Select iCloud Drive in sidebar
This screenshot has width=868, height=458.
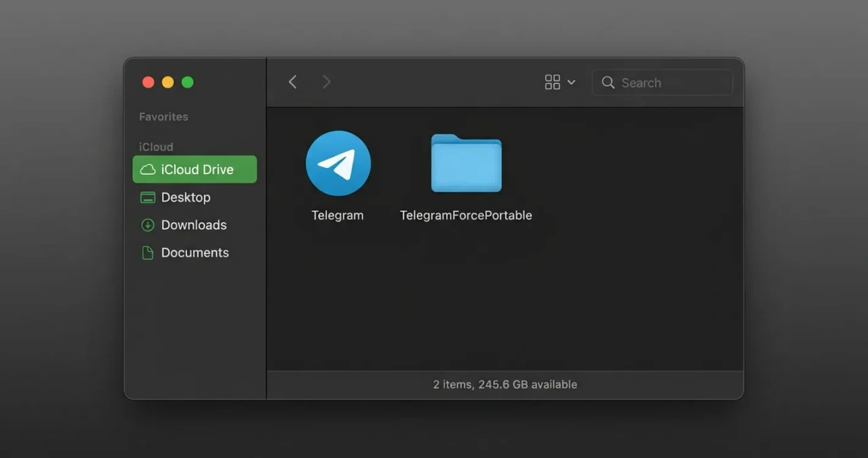pyautogui.click(x=195, y=169)
